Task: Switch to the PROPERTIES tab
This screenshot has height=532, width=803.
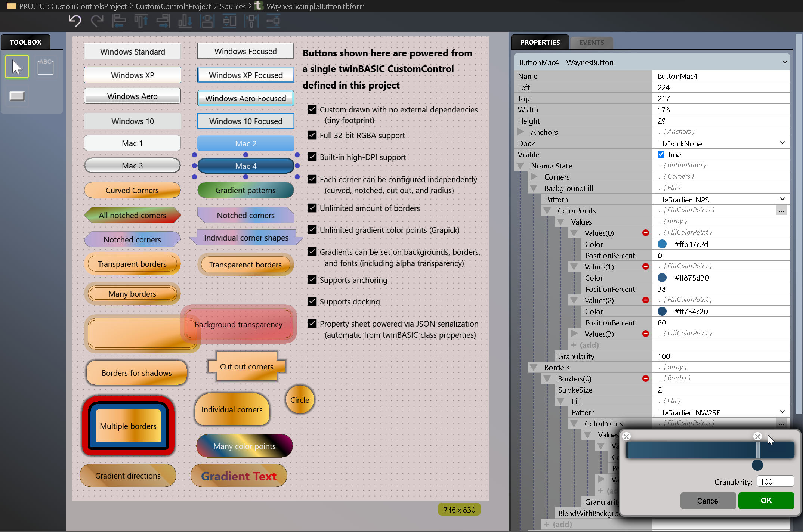Action: 540,42
